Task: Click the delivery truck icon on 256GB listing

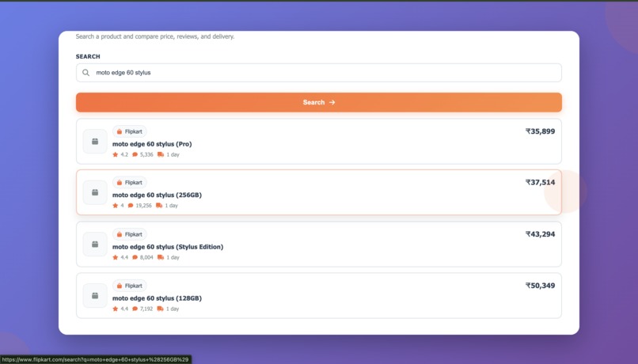Action: pos(159,206)
